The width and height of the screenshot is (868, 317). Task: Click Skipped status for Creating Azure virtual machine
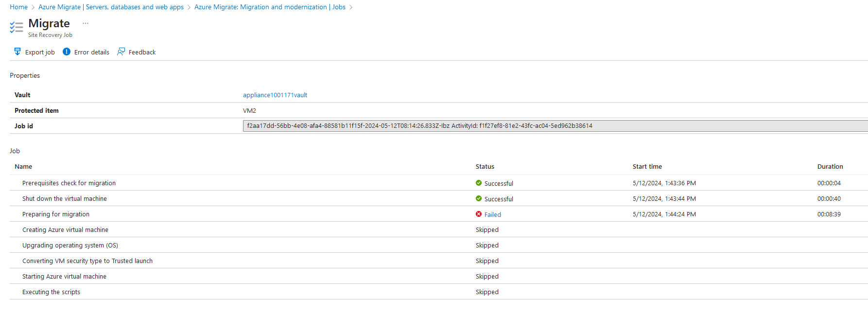point(487,230)
